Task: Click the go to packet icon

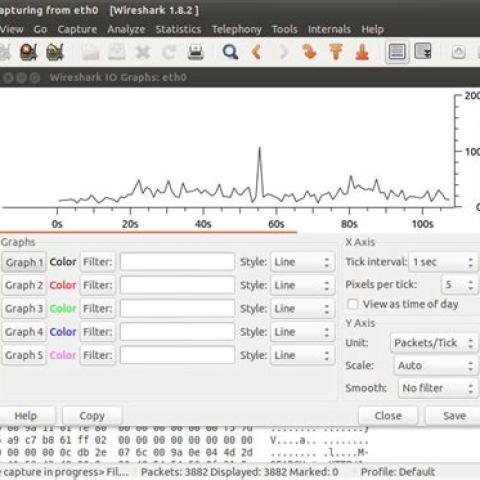Action: tap(309, 52)
